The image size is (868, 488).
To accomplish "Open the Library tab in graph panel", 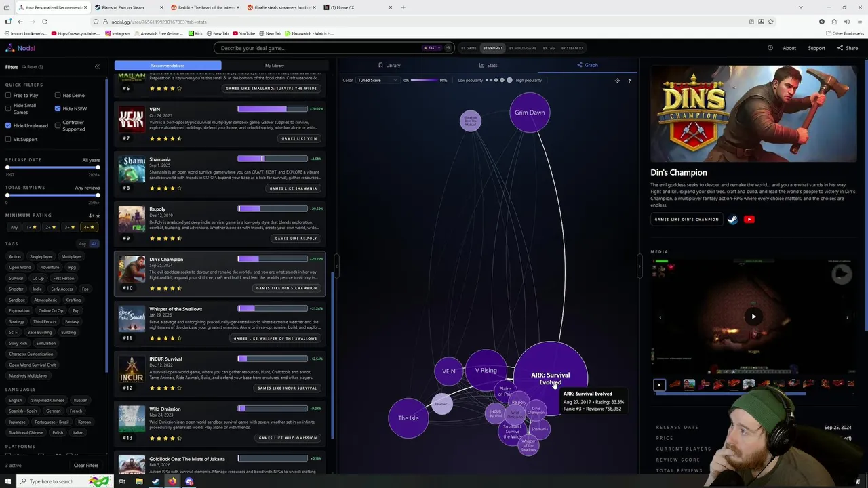I will point(389,66).
